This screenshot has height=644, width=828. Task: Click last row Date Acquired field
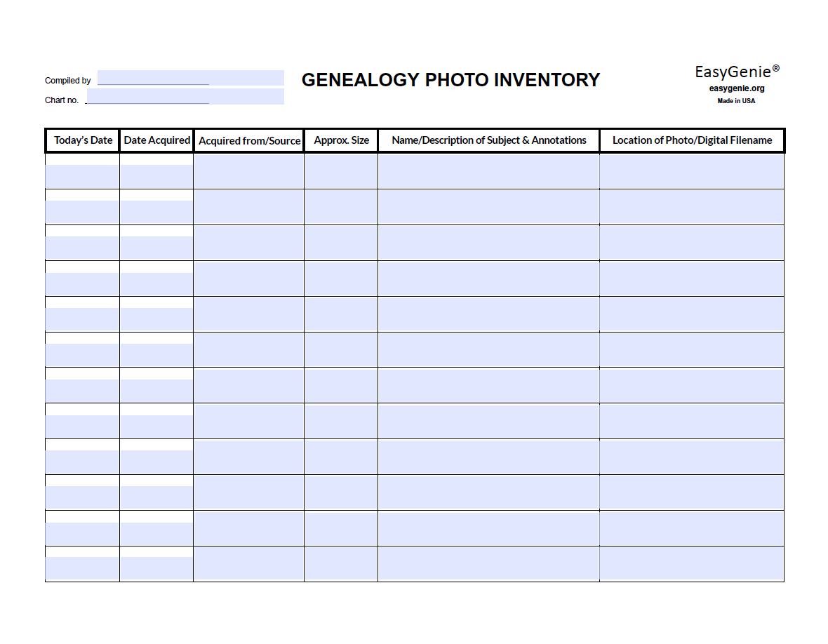click(x=156, y=568)
